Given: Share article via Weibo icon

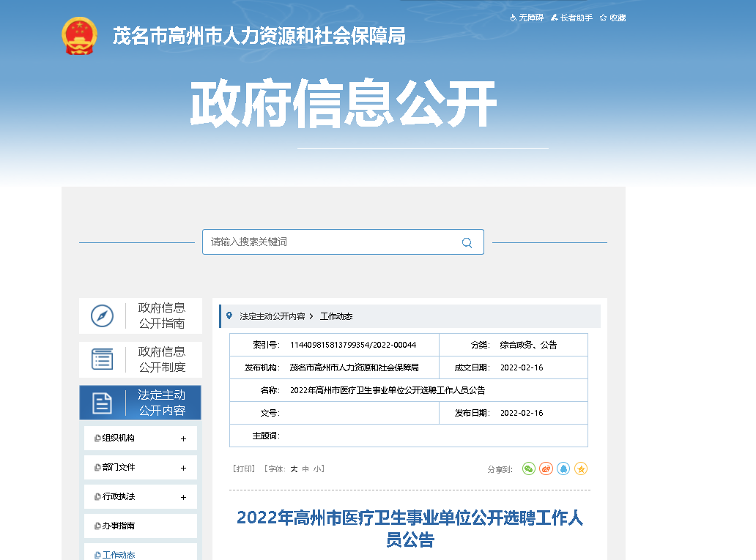Looking at the screenshot, I should point(546,468).
